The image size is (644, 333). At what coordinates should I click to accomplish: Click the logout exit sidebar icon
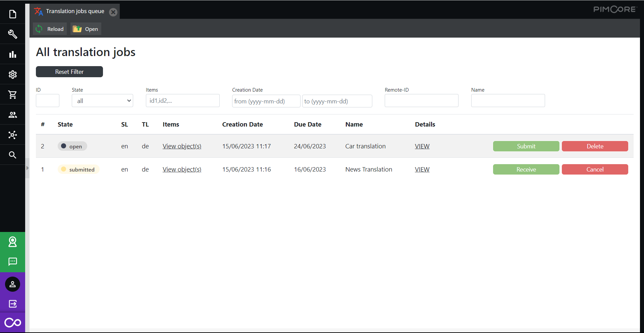click(x=12, y=304)
